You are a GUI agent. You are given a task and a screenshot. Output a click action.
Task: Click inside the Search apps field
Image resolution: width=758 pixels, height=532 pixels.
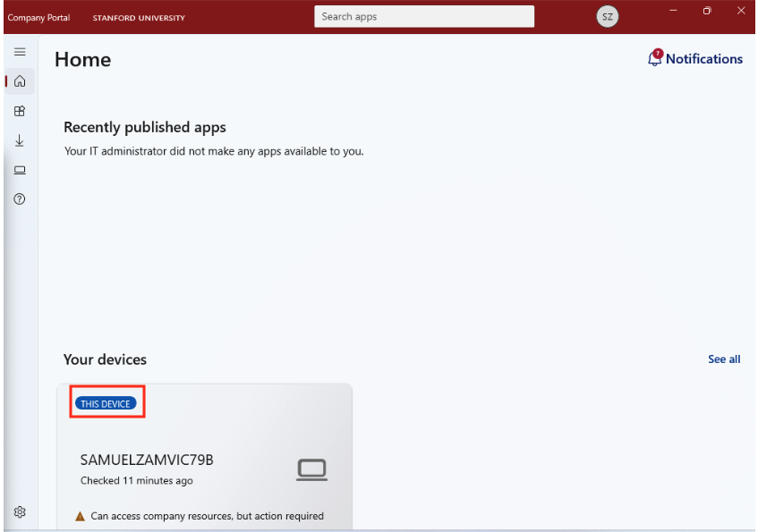(422, 16)
